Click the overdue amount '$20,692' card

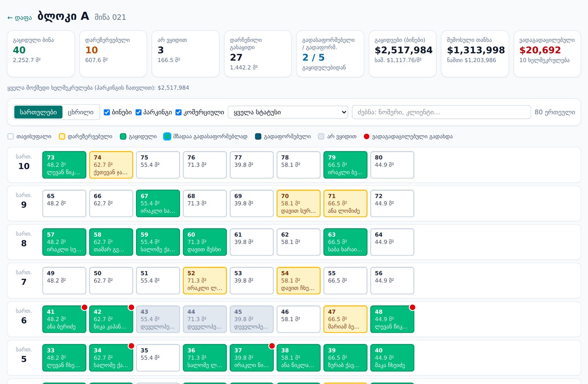click(x=547, y=54)
